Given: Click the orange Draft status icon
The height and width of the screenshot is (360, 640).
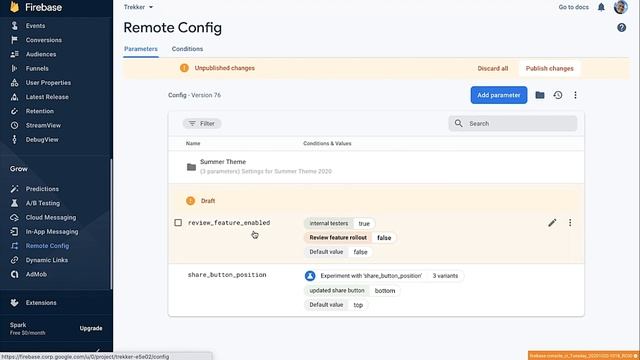Looking at the screenshot, I should click(x=190, y=200).
